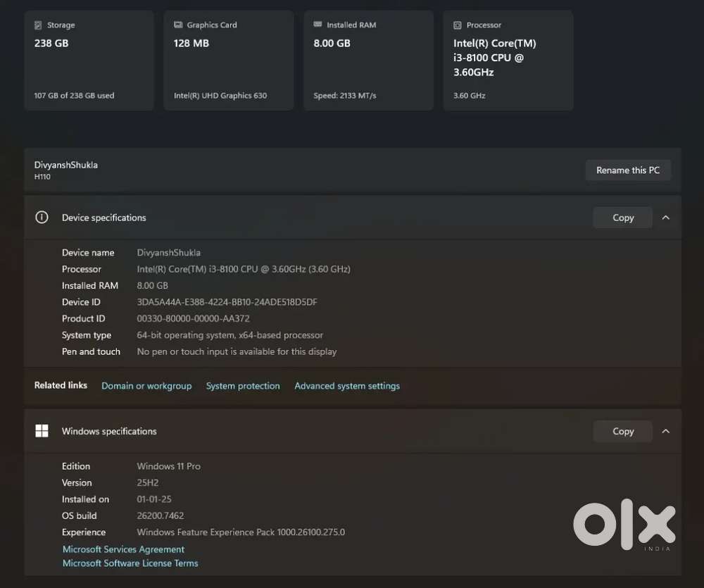Open the Domain or workgroup link

pyautogui.click(x=146, y=386)
